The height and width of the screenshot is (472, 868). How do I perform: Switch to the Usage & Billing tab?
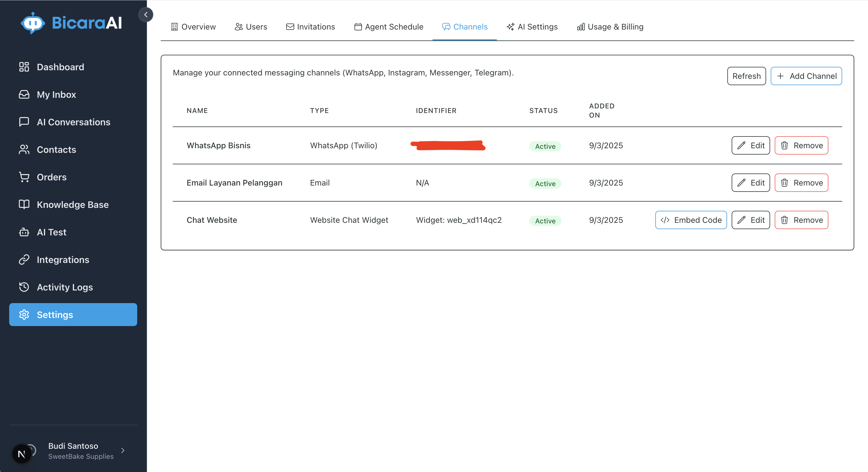(x=610, y=27)
